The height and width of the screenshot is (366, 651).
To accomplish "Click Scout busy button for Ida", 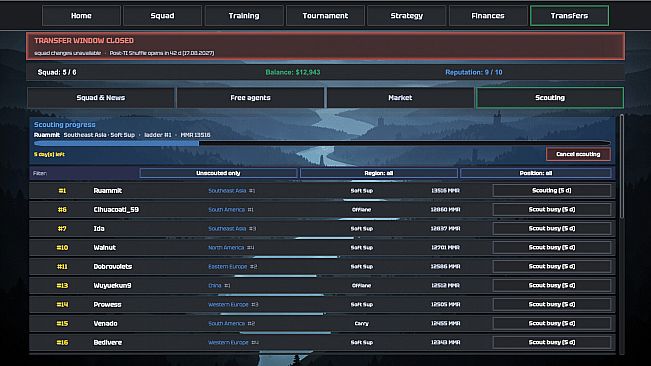I will pos(552,229).
